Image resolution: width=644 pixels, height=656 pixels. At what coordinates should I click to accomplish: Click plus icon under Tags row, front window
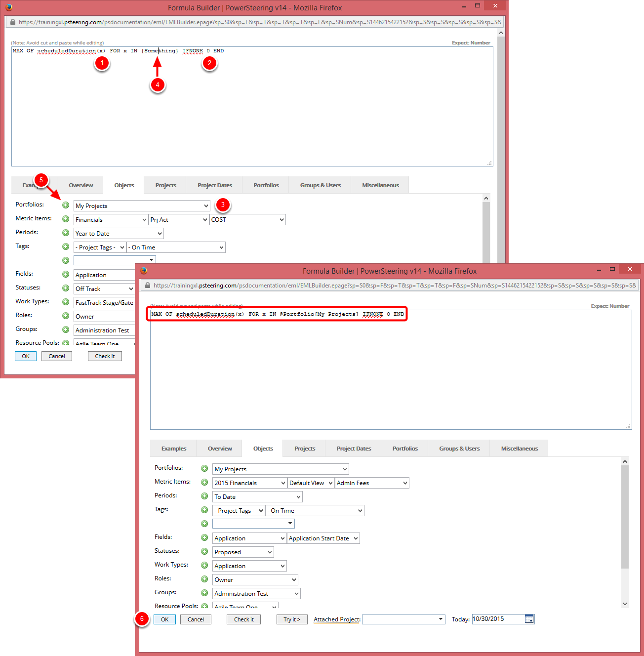pos(204,524)
